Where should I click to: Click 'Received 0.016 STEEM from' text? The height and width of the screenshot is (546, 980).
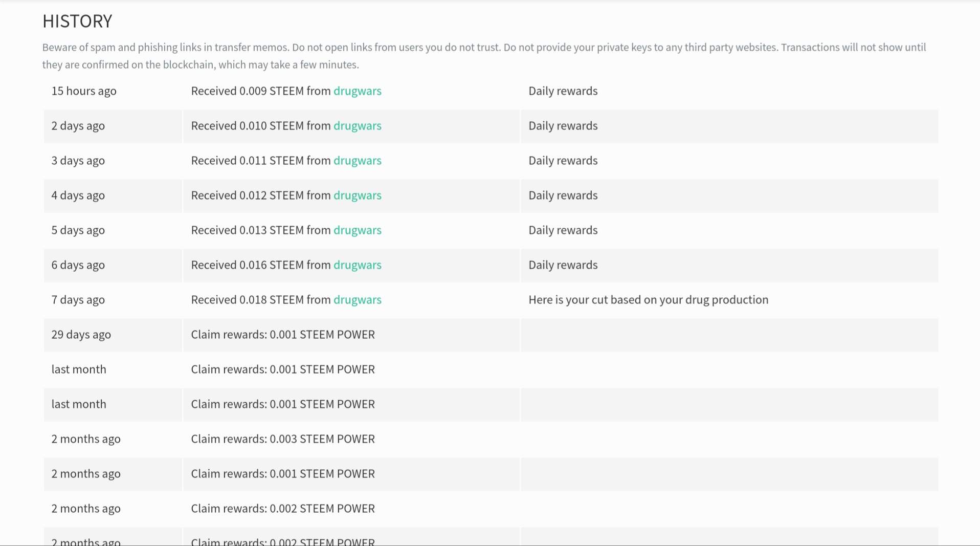(x=261, y=265)
